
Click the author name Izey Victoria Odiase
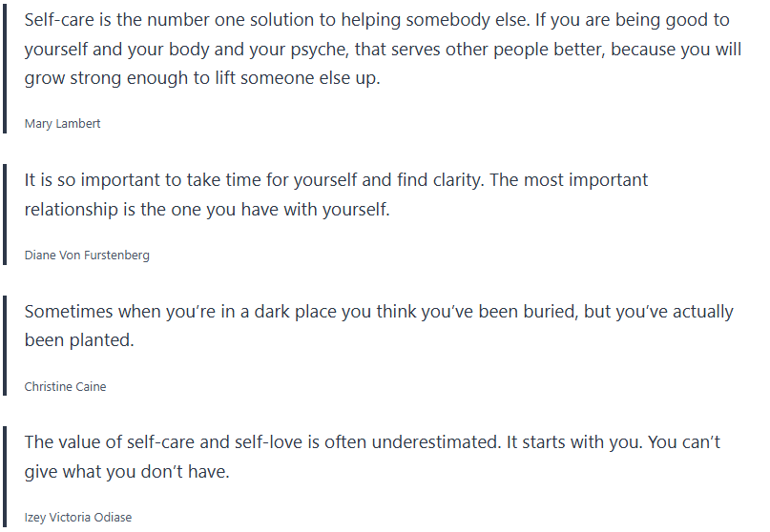78,518
